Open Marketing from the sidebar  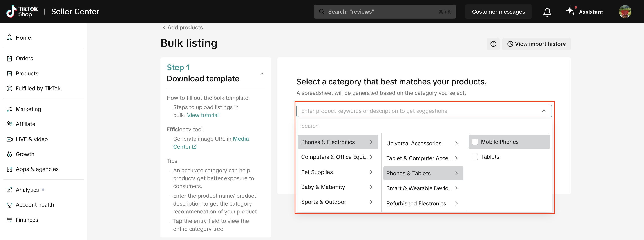pyautogui.click(x=28, y=109)
